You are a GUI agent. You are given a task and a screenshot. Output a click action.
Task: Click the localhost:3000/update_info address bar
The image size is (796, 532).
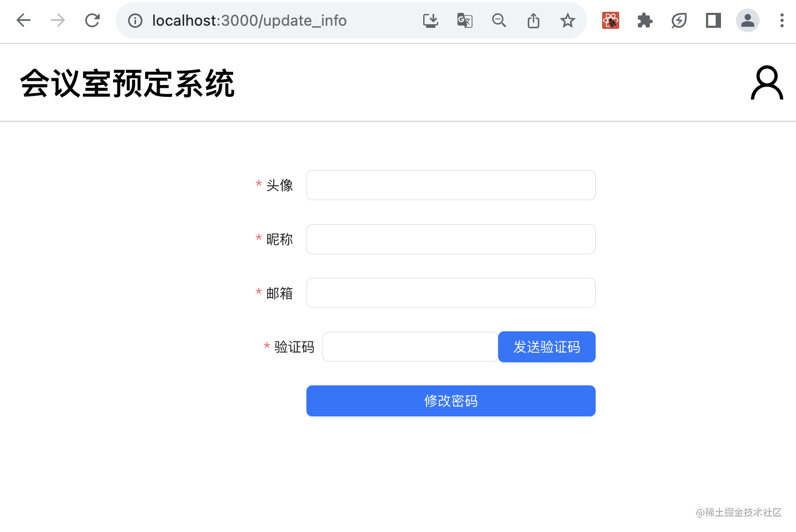(x=249, y=20)
